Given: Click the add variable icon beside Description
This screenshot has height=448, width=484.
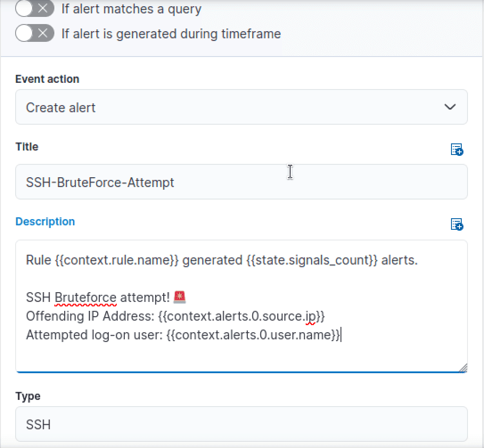Looking at the screenshot, I should 457,224.
